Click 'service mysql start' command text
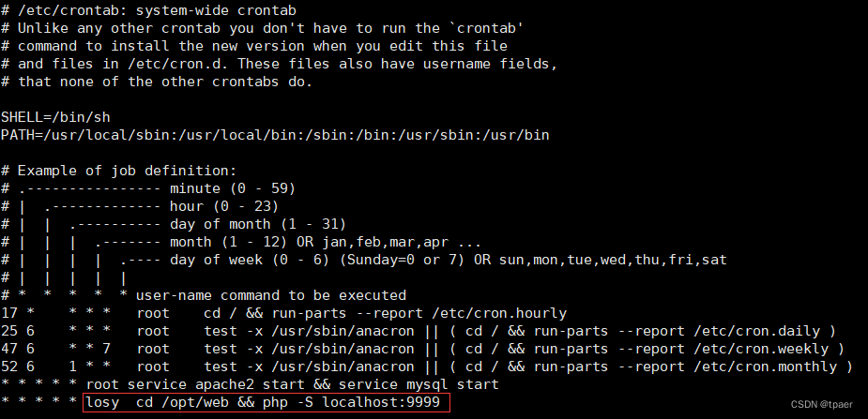The image size is (868, 419). pos(419,384)
